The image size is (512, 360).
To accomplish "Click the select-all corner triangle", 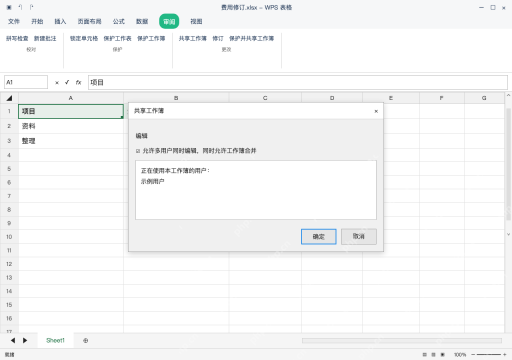I will click(9, 98).
